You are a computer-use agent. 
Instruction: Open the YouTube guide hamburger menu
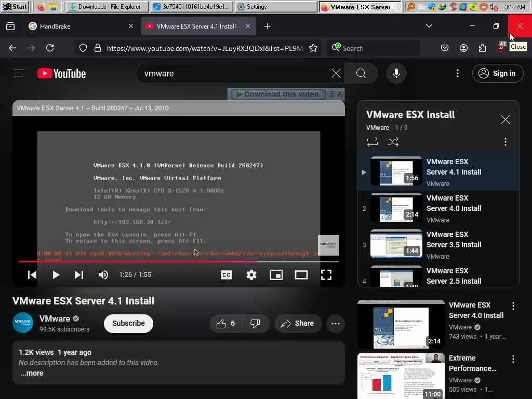(19, 73)
